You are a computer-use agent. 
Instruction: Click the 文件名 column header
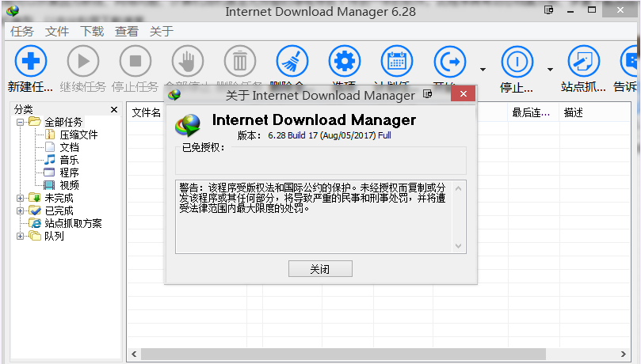(146, 112)
